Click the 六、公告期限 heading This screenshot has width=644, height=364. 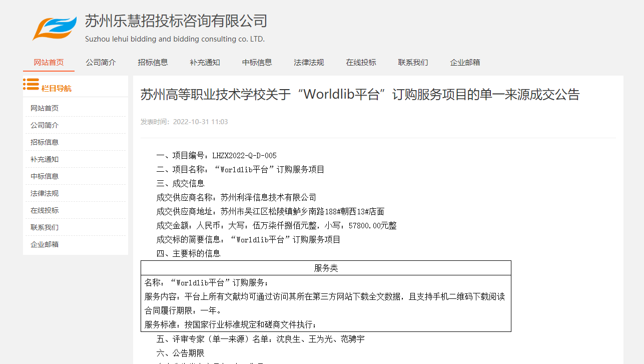[180, 353]
